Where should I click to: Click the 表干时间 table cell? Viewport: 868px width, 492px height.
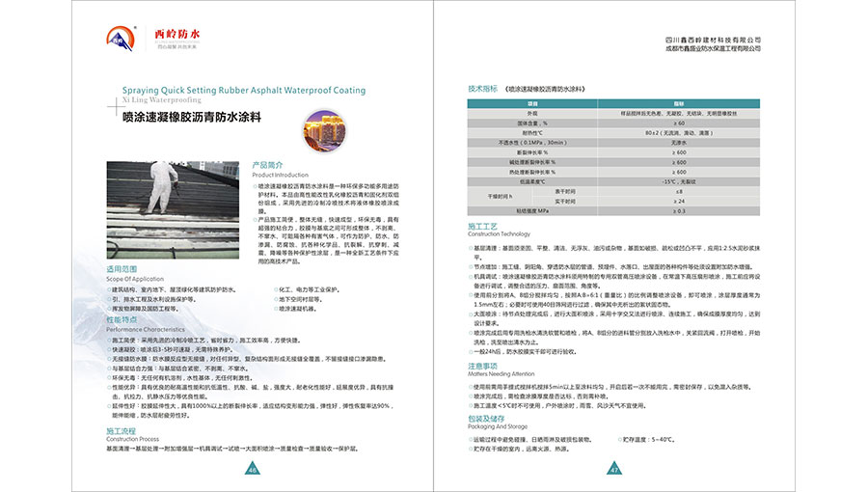pos(565,191)
